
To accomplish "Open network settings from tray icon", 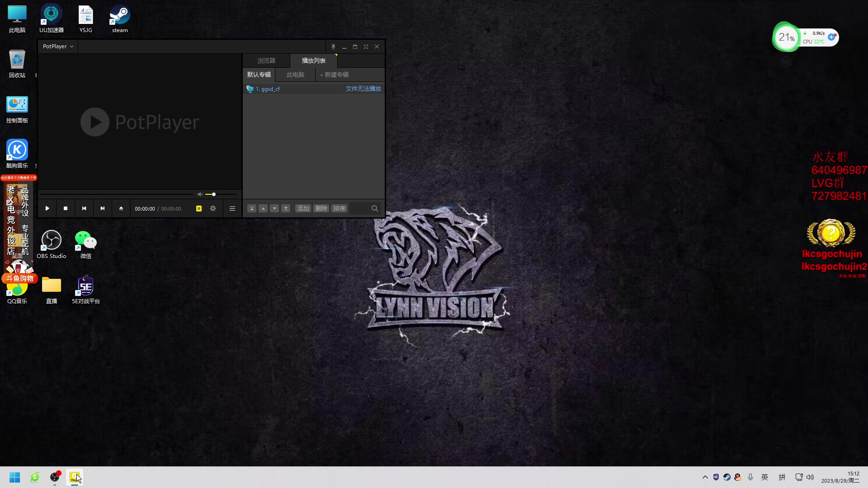I will 799,477.
